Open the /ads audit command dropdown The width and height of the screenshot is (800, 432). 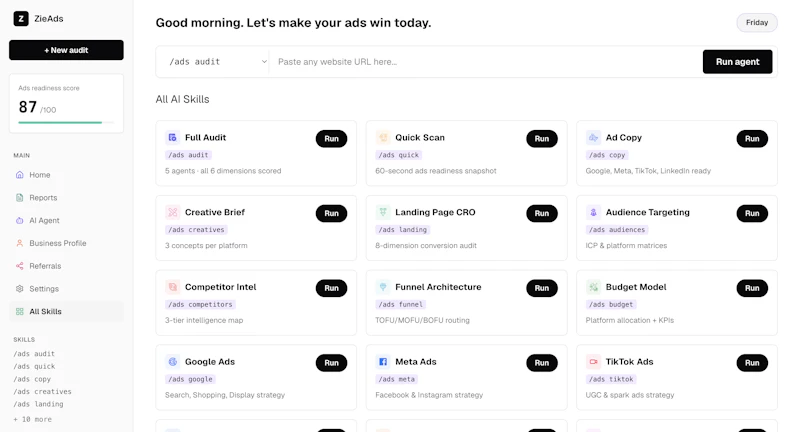pyautogui.click(x=213, y=62)
